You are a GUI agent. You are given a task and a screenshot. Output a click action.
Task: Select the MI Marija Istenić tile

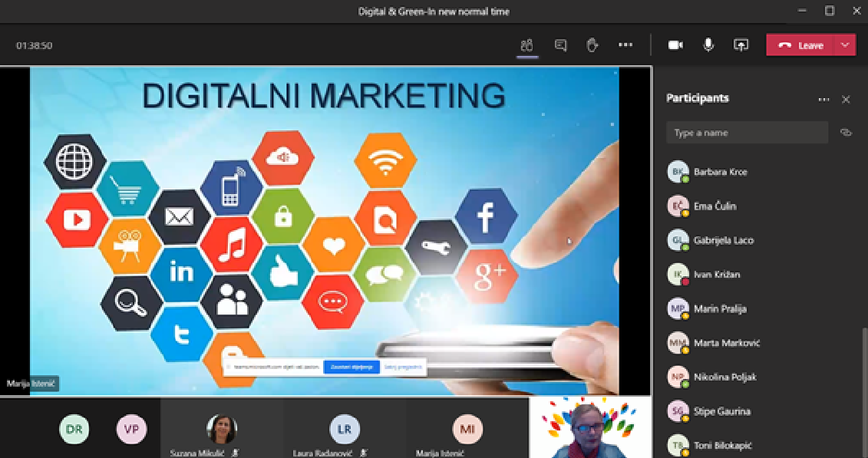pos(467,428)
